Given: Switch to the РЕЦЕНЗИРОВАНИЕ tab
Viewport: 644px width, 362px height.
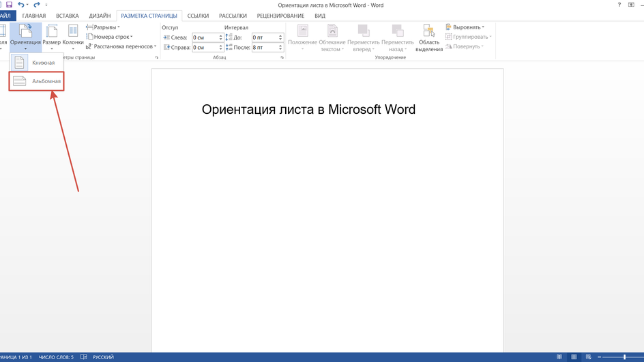Looking at the screenshot, I should point(280,16).
